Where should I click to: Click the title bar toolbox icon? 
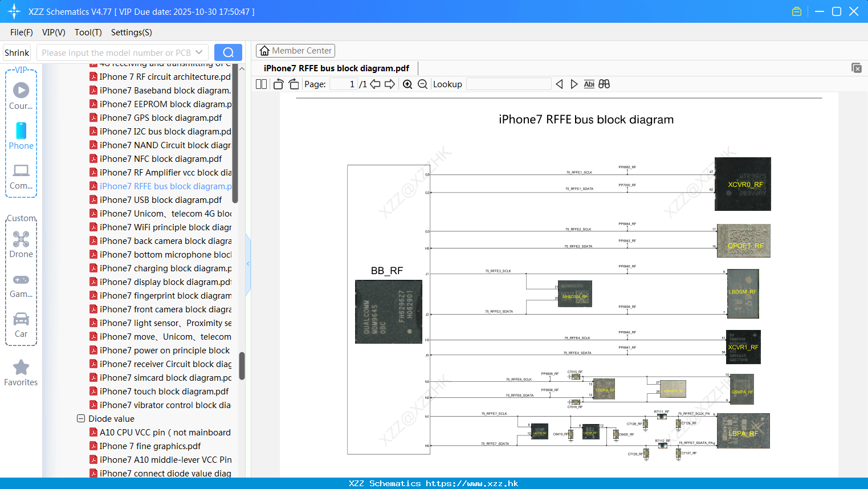point(797,11)
